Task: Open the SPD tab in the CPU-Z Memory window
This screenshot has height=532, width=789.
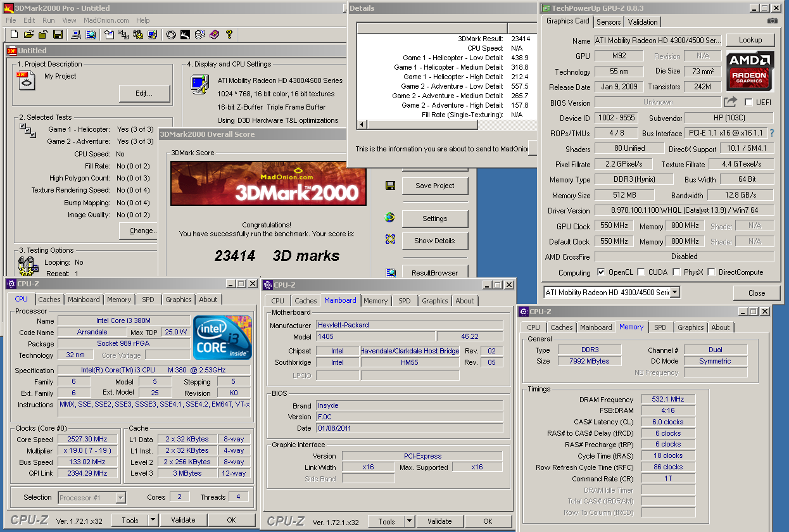Action: [x=660, y=327]
